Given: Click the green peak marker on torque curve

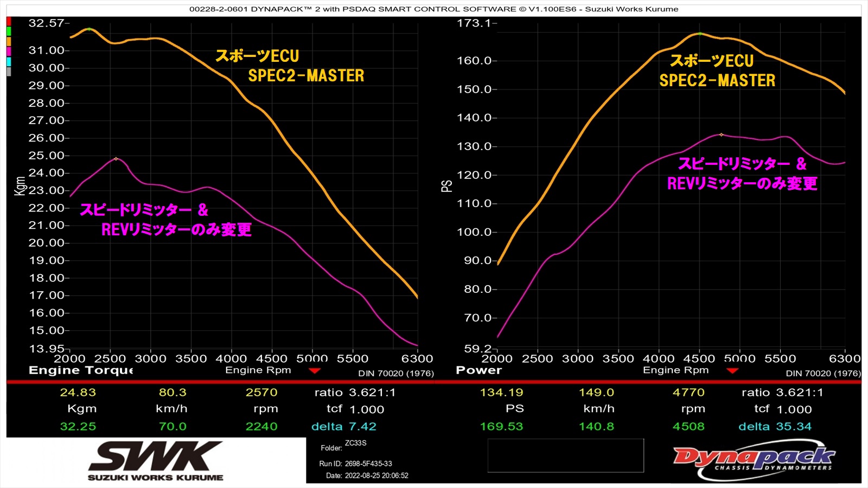Looking at the screenshot, I should (x=89, y=29).
